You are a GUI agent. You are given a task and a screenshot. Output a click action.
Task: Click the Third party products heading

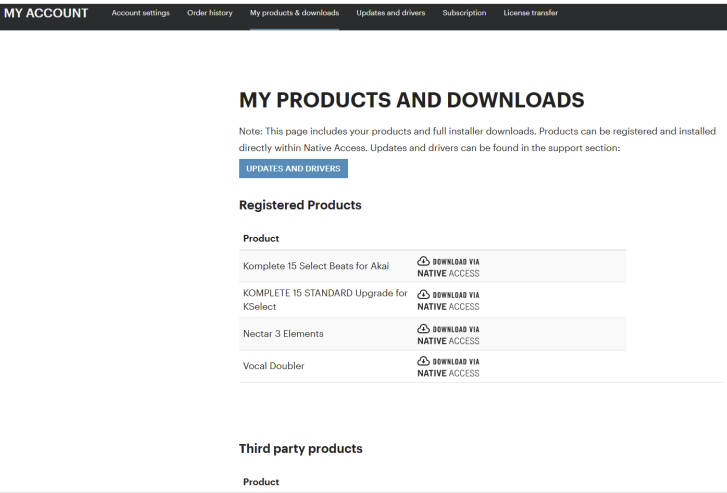(300, 448)
